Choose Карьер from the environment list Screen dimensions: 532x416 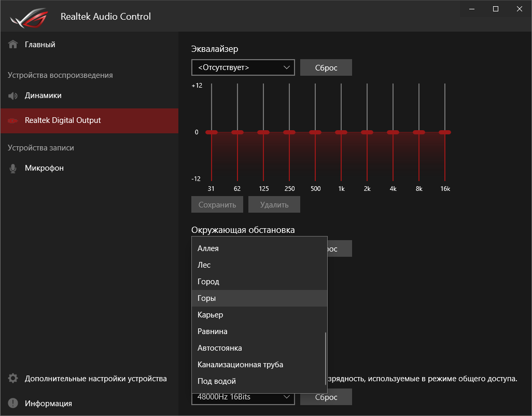pyautogui.click(x=259, y=315)
